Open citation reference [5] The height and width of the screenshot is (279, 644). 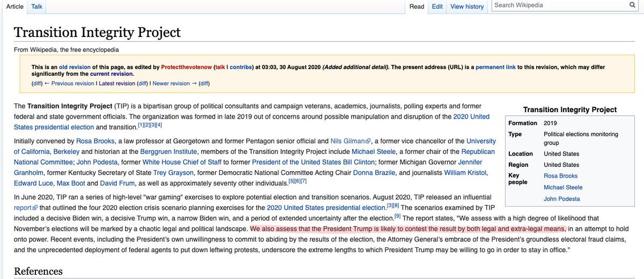pos(291,181)
